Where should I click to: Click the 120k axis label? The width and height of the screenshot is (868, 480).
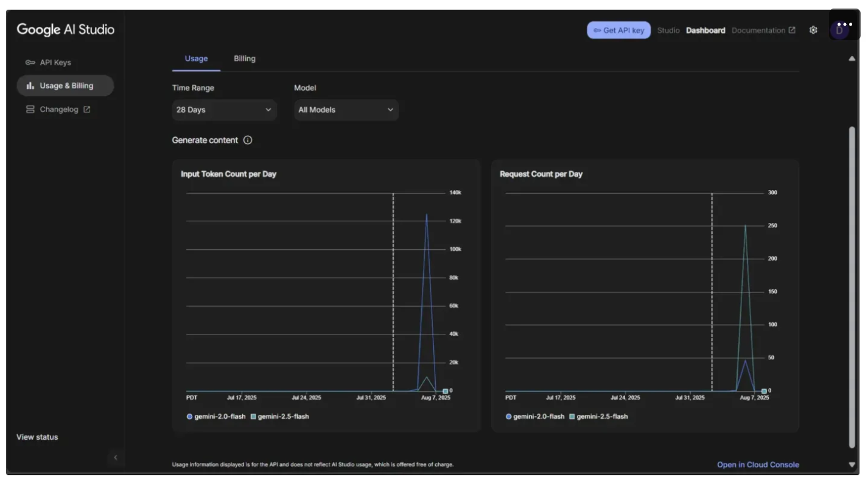[x=455, y=221]
